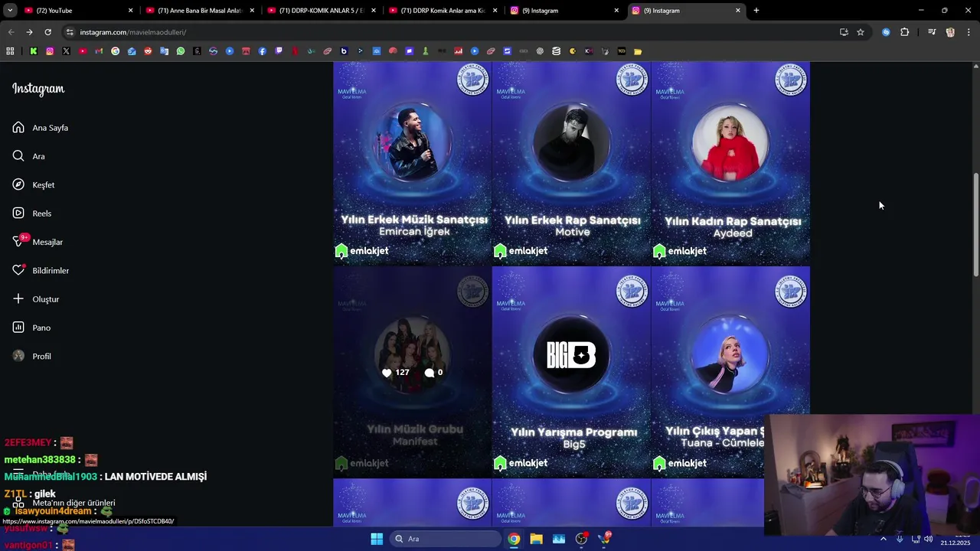Click the install app icon in address bar

pos(844,32)
